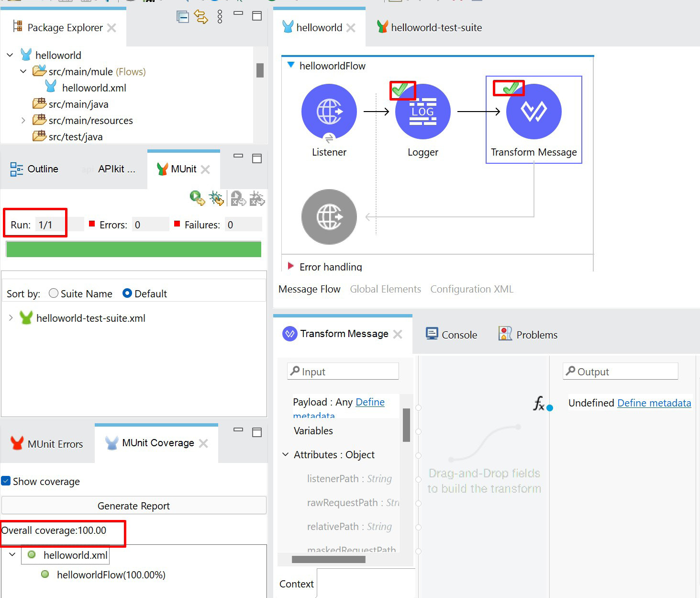The image size is (700, 598).
Task: Click helloworld-test-suite.xml MUnit icon
Action: 26,317
